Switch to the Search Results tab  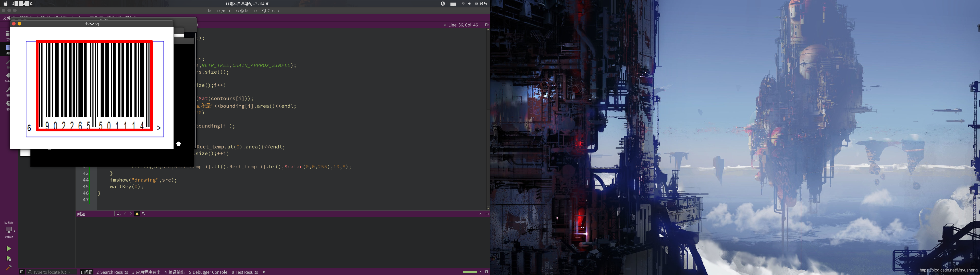coord(112,272)
